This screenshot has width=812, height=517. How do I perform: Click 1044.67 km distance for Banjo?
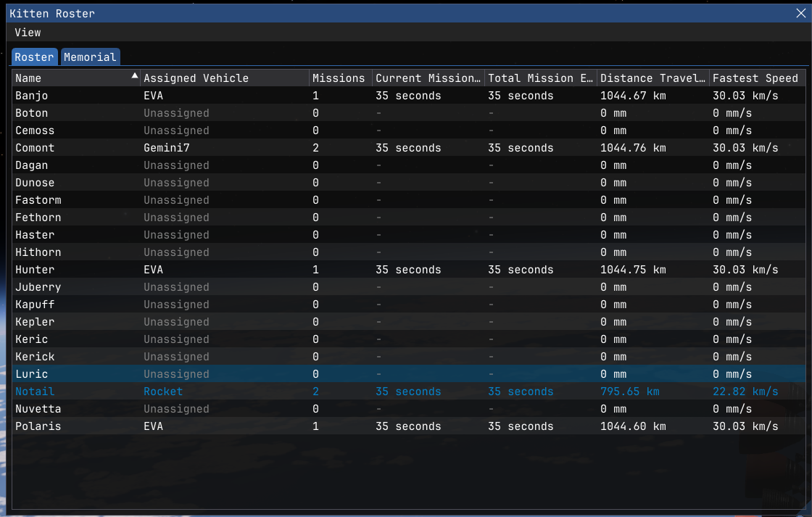633,96
